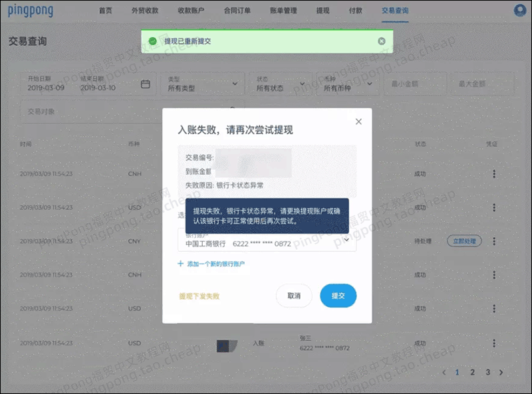Click the 结束日期 2019-03-10 field
Viewport: 532px width, 394px height.
click(x=98, y=84)
